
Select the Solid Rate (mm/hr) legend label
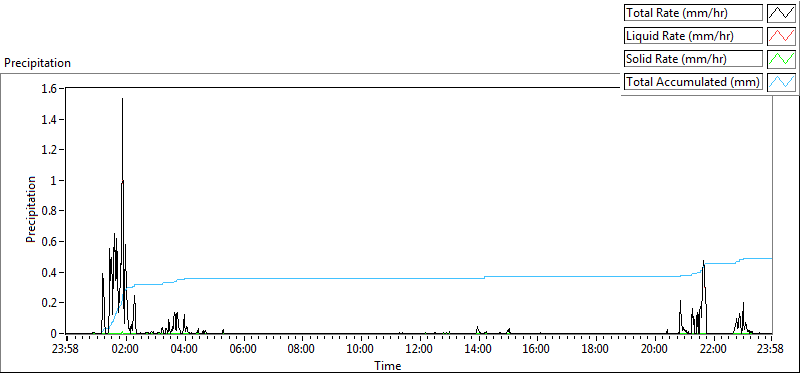click(693, 59)
